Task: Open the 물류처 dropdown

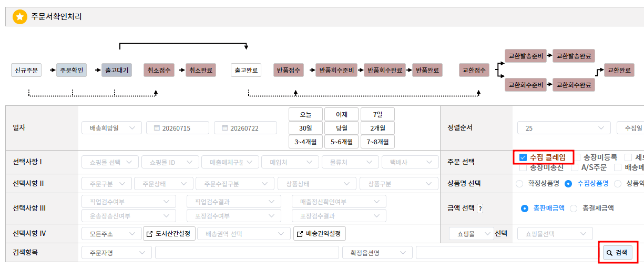Action: pyautogui.click(x=350, y=162)
